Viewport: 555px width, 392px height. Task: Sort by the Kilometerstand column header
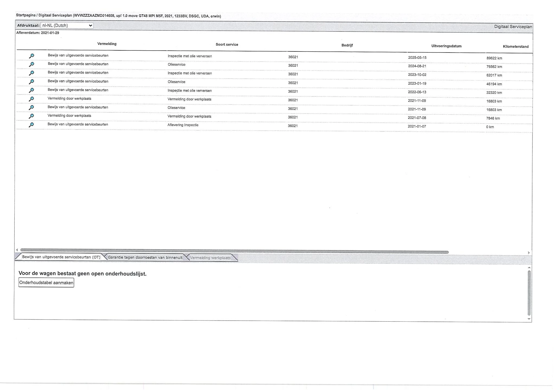[516, 47]
